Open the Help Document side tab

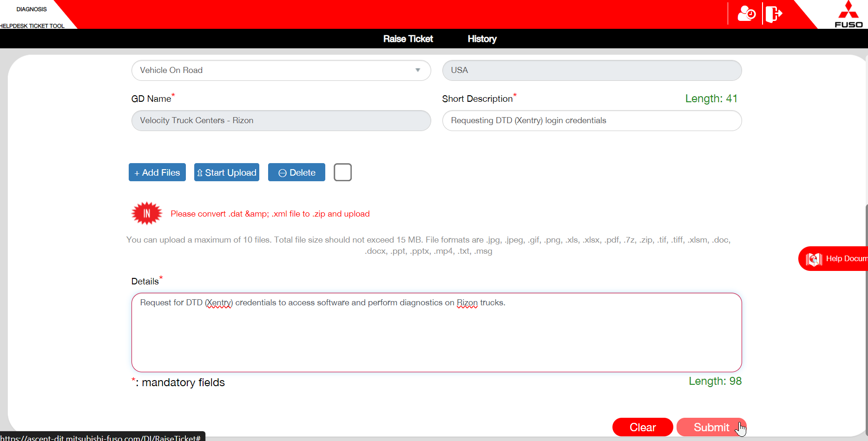[835, 258]
